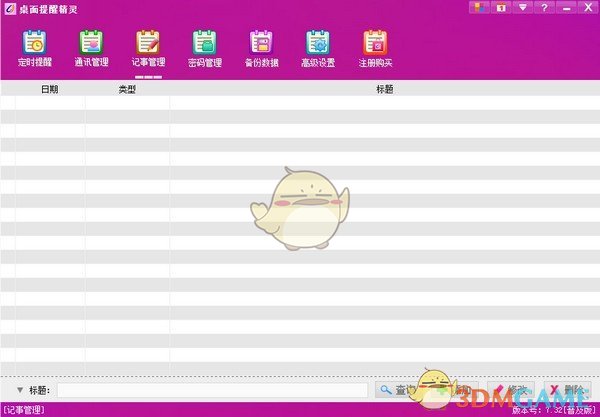The width and height of the screenshot is (600, 417).
Task: Sort by 标题 column header
Action: (384, 89)
